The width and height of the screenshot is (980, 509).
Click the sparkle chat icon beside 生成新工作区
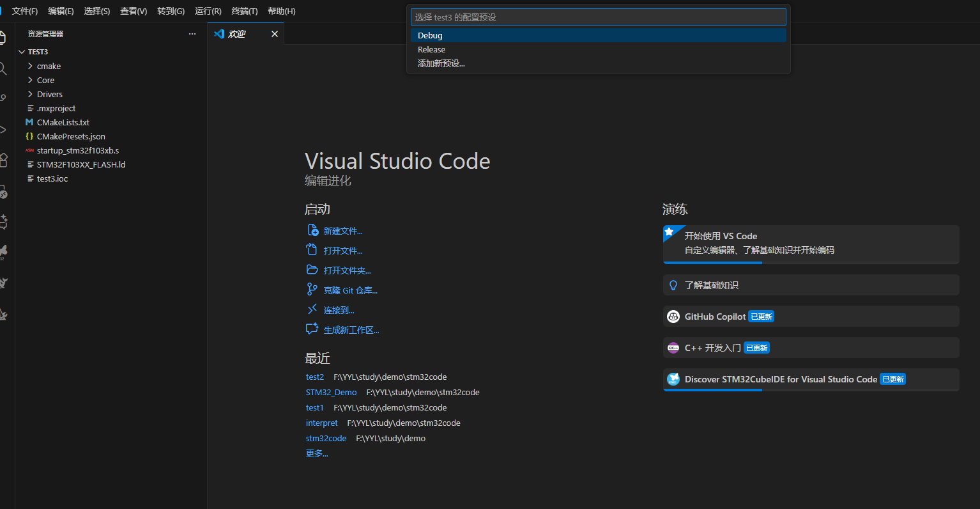(312, 329)
